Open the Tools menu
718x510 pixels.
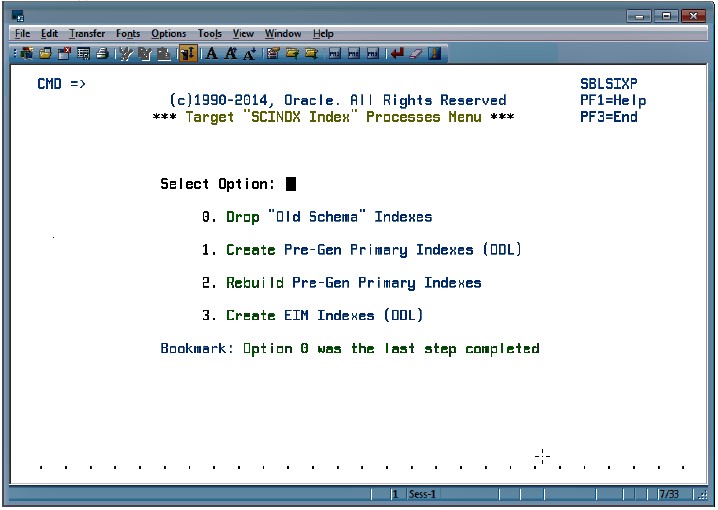pos(210,33)
